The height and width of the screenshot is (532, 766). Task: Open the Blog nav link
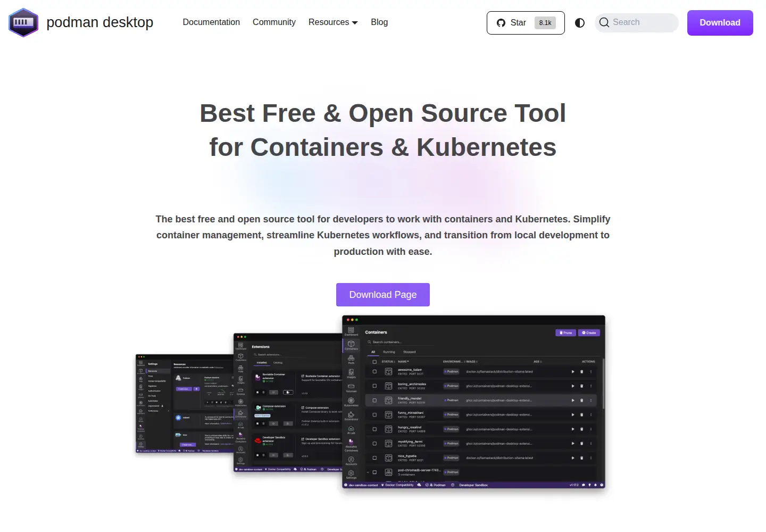(x=379, y=22)
